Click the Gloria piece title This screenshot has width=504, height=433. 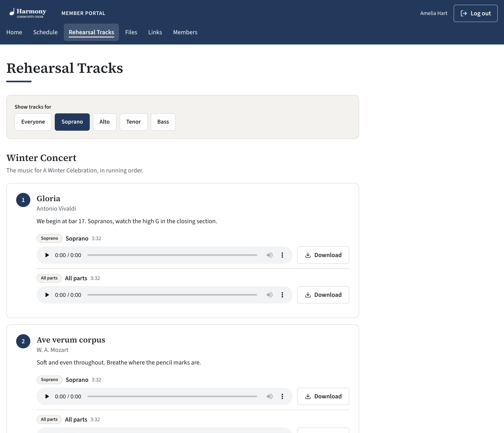pos(48,198)
